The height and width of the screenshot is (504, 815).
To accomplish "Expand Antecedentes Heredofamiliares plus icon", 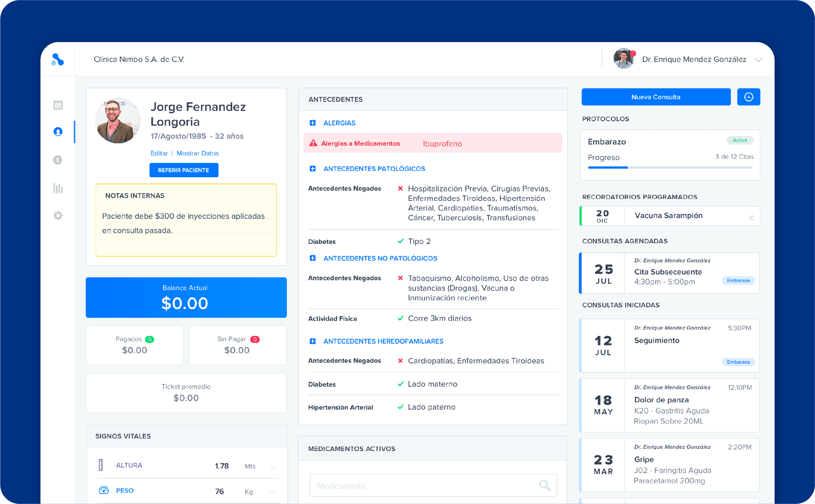I will 313,341.
